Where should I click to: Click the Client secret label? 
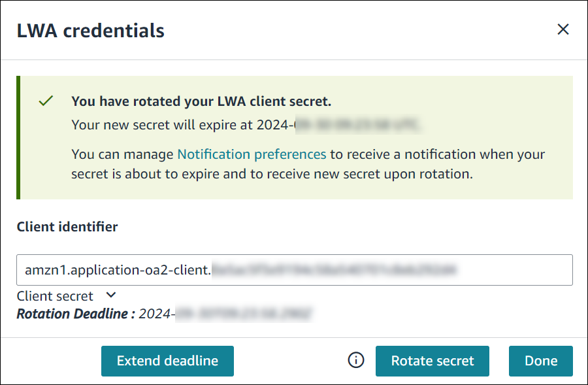pyautogui.click(x=55, y=296)
